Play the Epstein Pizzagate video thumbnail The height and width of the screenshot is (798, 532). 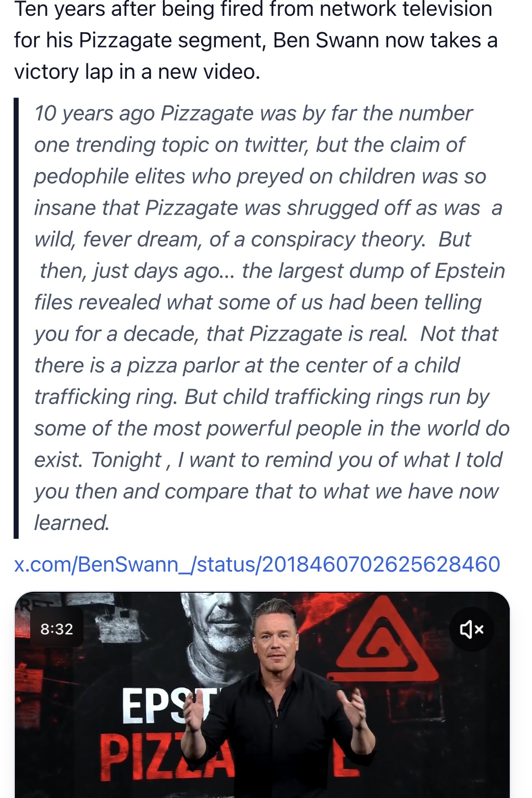[262, 695]
